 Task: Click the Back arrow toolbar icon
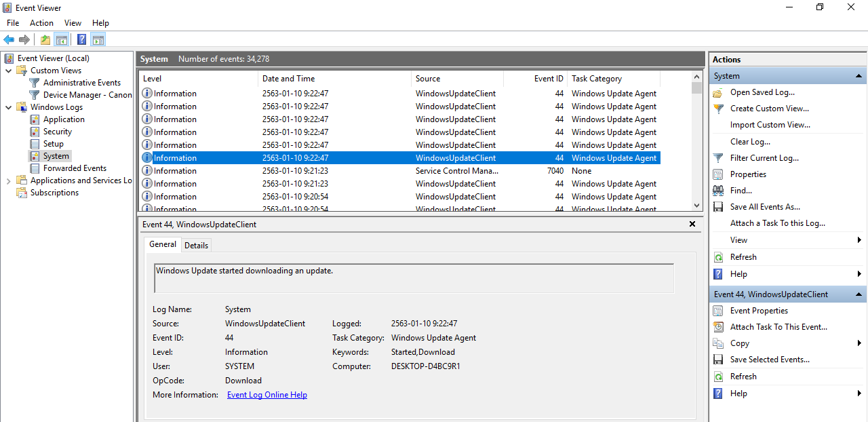point(9,39)
